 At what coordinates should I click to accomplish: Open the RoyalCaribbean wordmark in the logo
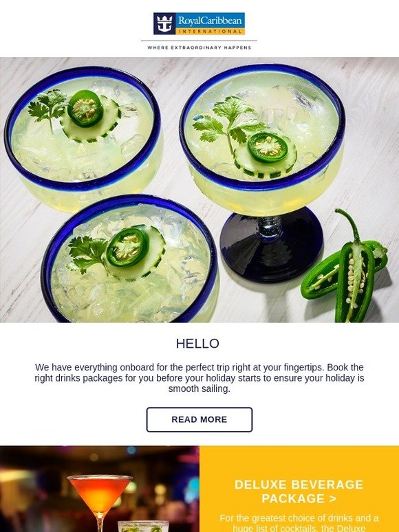pyautogui.click(x=211, y=21)
